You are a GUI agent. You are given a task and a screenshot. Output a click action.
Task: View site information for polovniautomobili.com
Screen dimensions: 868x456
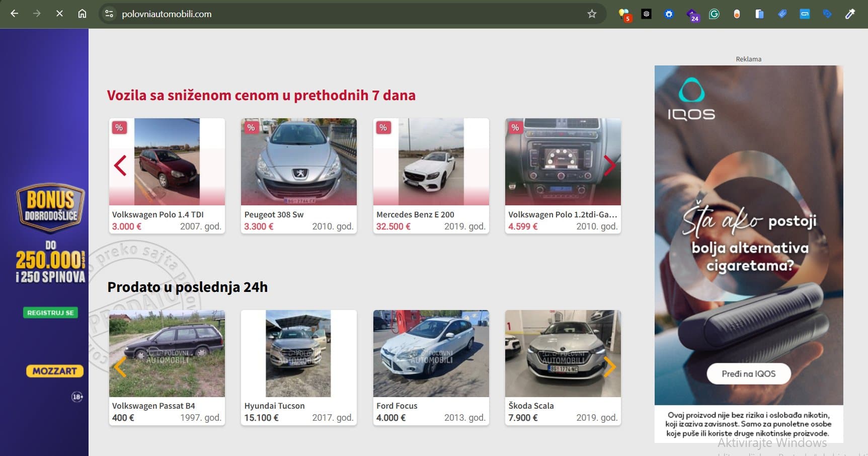pyautogui.click(x=109, y=14)
